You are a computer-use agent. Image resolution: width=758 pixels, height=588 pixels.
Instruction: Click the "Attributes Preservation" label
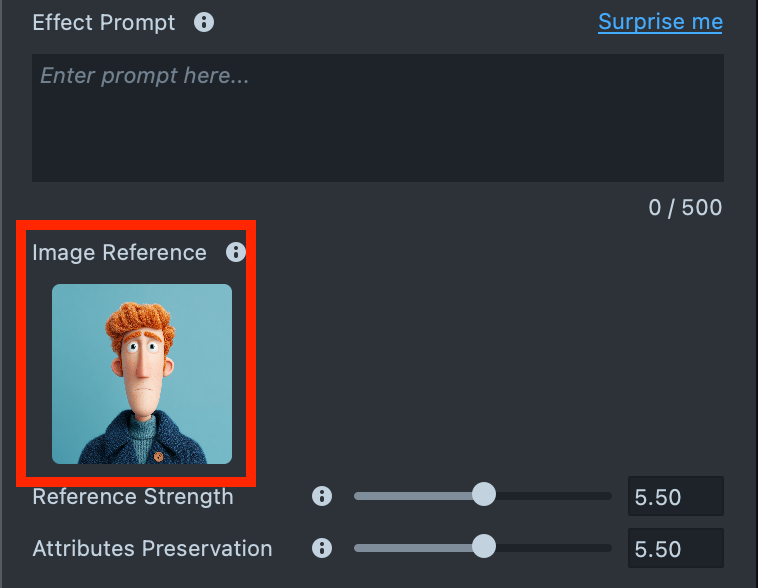click(152, 548)
